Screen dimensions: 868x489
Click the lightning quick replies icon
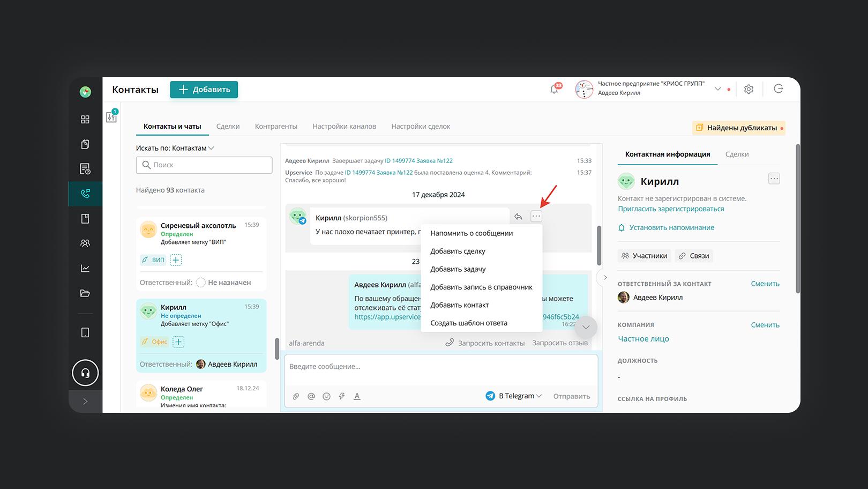[x=341, y=396]
